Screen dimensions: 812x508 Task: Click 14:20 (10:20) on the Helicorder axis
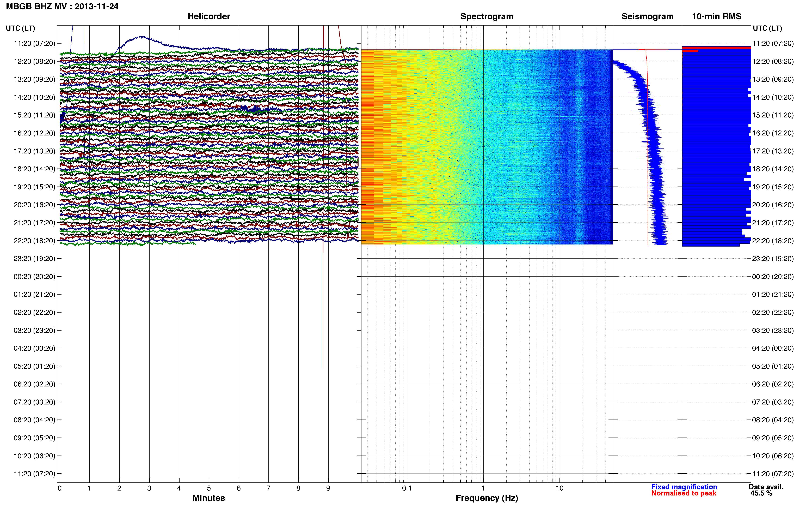(34, 97)
